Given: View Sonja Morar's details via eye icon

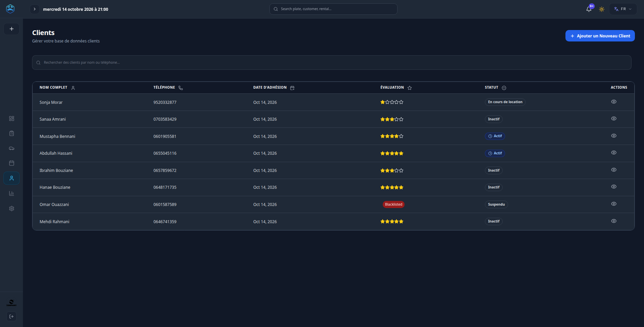Looking at the screenshot, I should click(x=614, y=102).
